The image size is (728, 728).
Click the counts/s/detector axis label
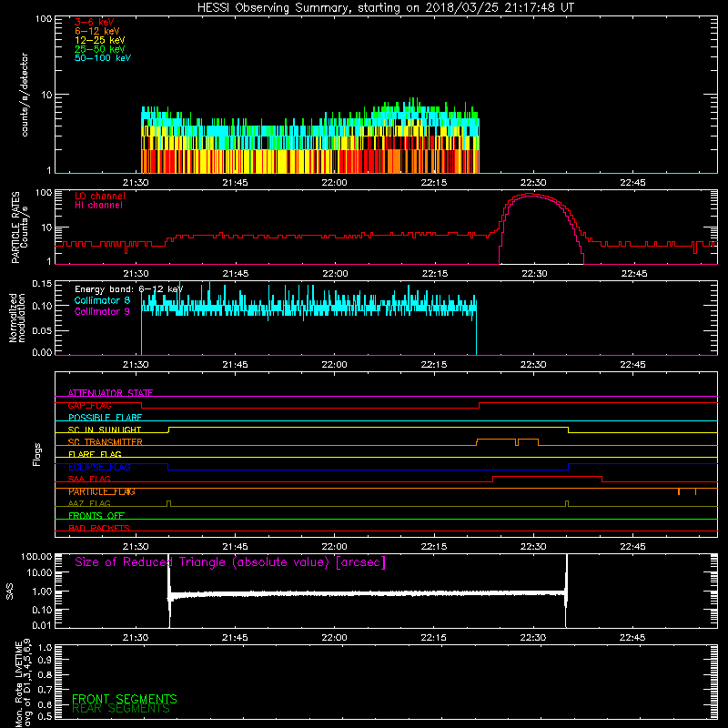(x=25, y=95)
